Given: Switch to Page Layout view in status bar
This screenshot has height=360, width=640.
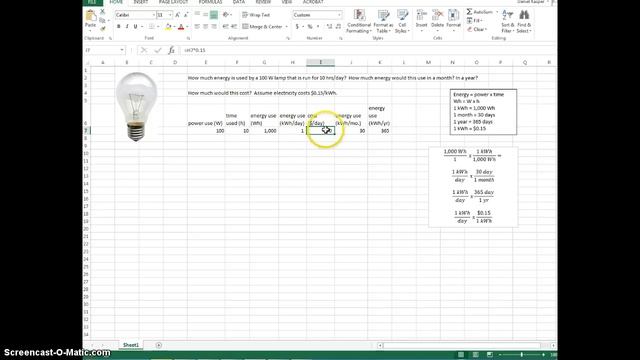Looking at the screenshot, I should 476,355.
